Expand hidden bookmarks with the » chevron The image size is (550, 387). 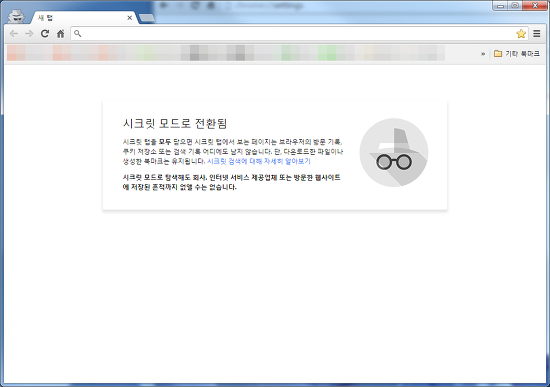[x=483, y=54]
